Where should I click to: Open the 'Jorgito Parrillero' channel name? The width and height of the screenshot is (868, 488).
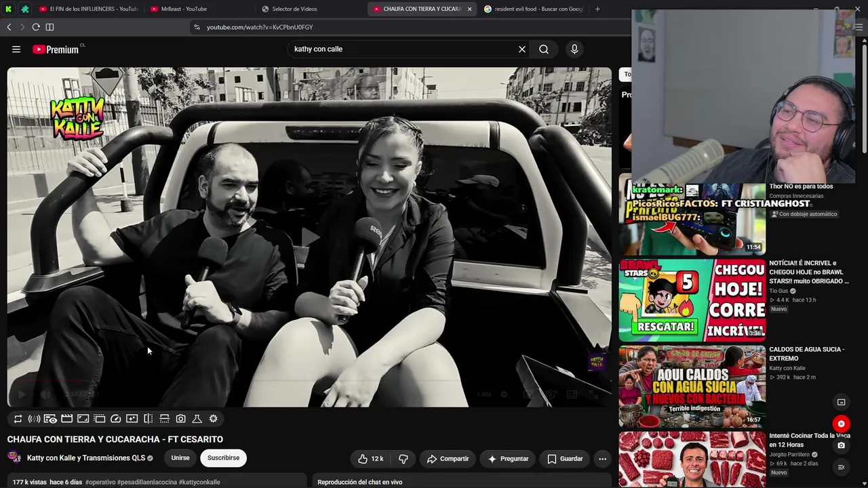tap(789, 454)
